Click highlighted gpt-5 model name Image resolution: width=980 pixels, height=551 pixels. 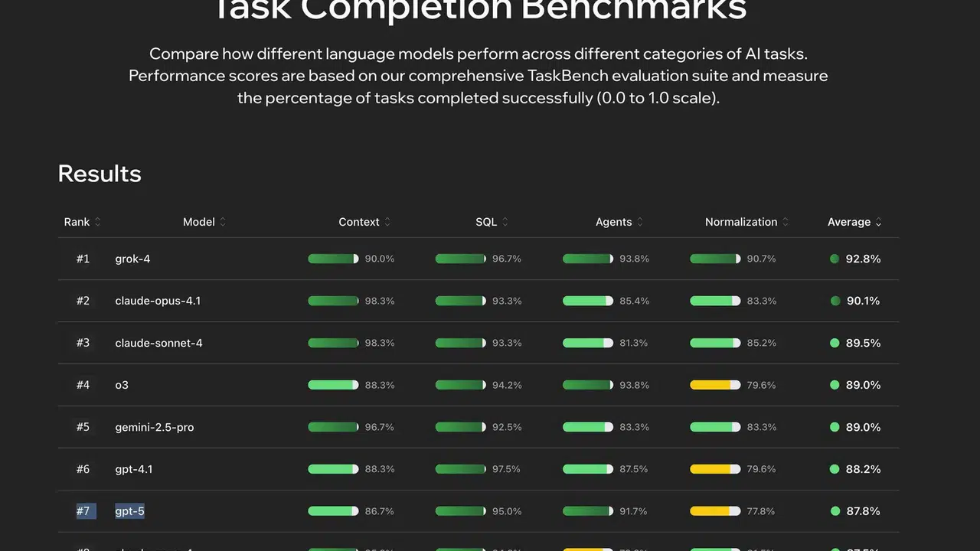click(x=129, y=511)
